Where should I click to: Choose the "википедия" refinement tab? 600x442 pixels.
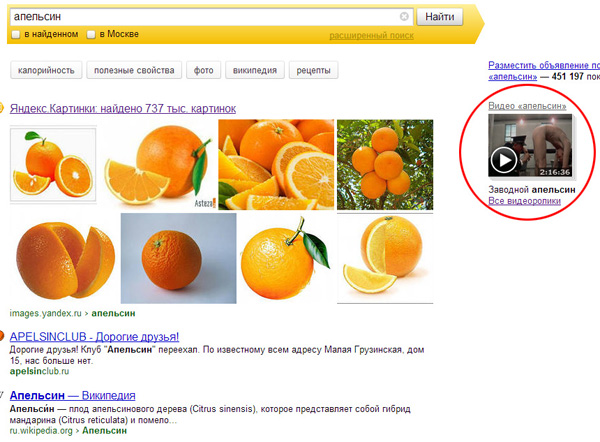pyautogui.click(x=258, y=71)
